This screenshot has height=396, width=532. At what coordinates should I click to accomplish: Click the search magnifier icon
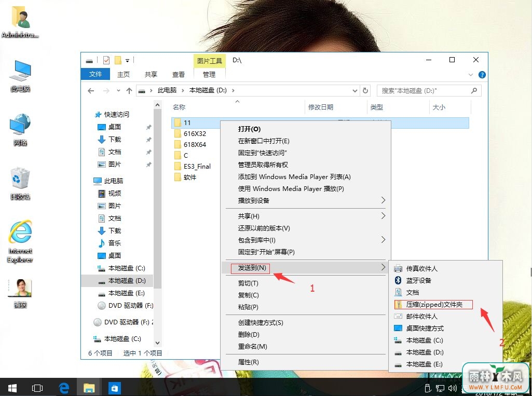pyautogui.click(x=474, y=91)
